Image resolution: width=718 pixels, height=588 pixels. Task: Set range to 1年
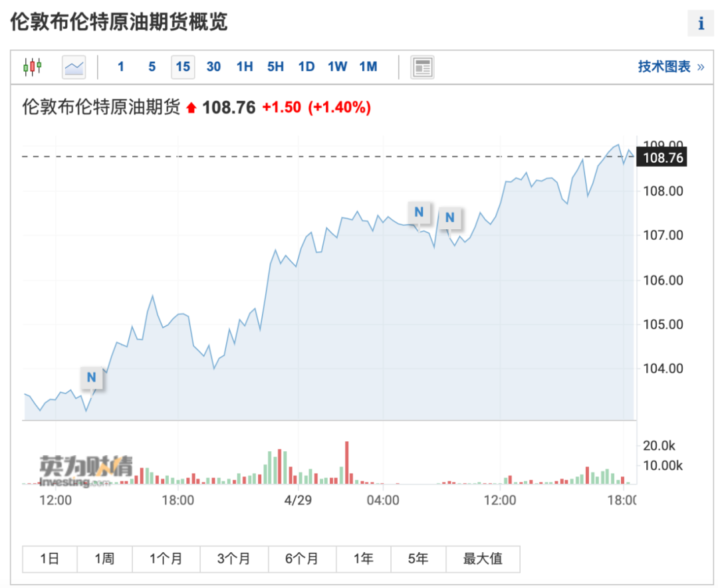coord(363,559)
